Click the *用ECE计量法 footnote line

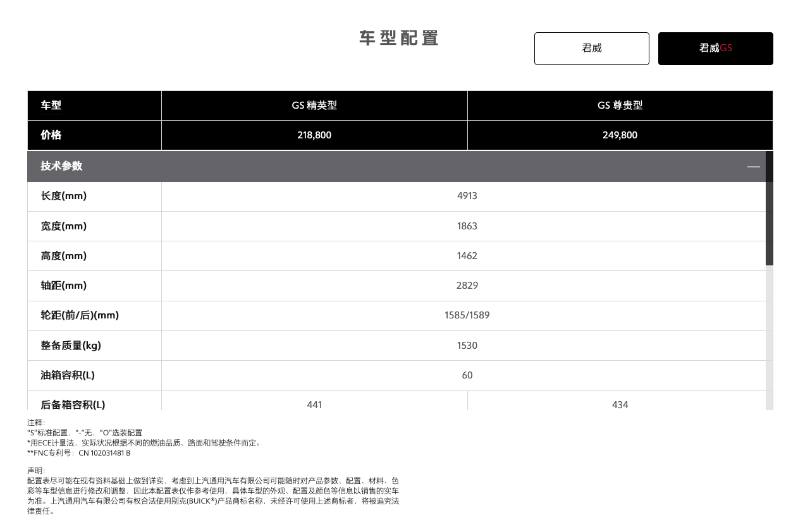point(145,443)
